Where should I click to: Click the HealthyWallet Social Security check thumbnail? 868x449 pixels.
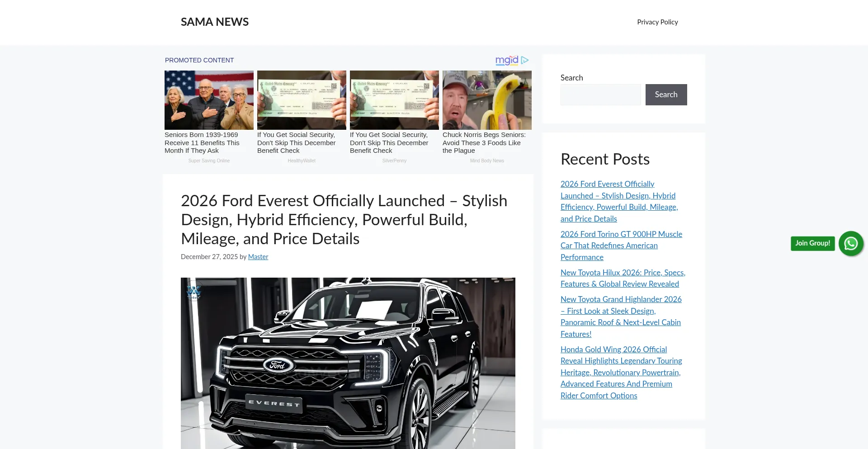302,100
